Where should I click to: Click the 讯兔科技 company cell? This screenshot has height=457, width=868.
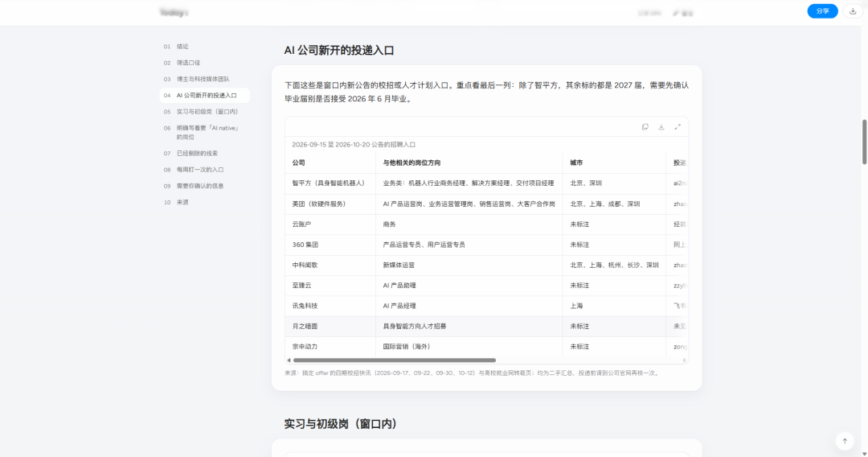[330, 306]
